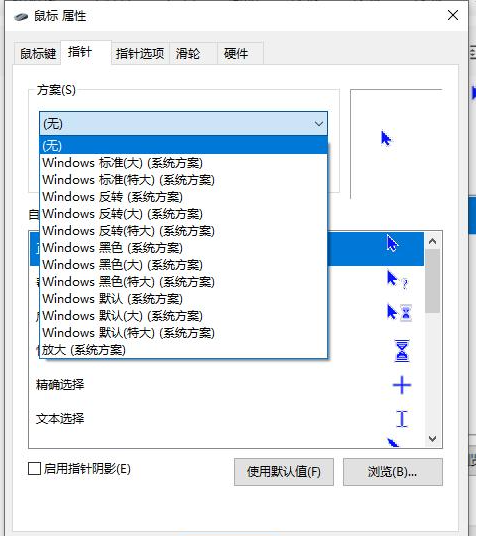478x536 pixels.
Task: Click the pointer list scroll up arrow
Action: pyautogui.click(x=433, y=241)
